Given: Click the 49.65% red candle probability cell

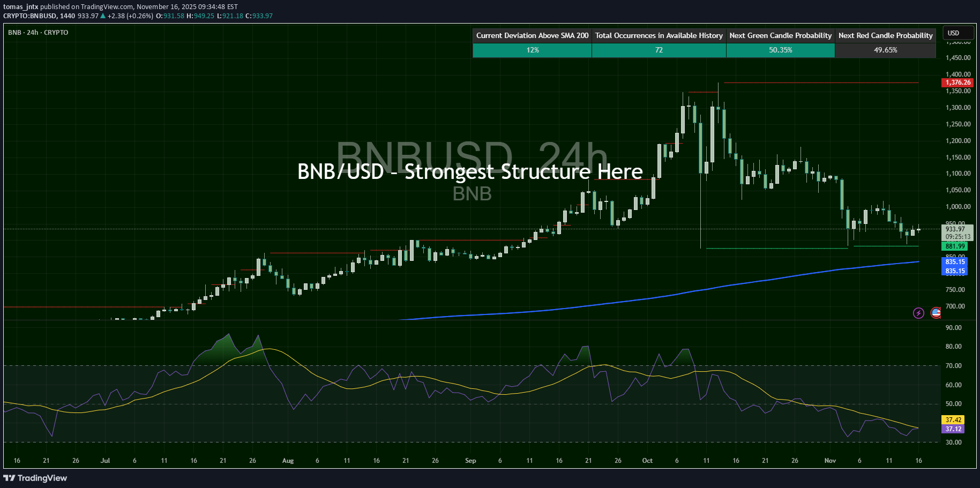Looking at the screenshot, I should point(885,50).
